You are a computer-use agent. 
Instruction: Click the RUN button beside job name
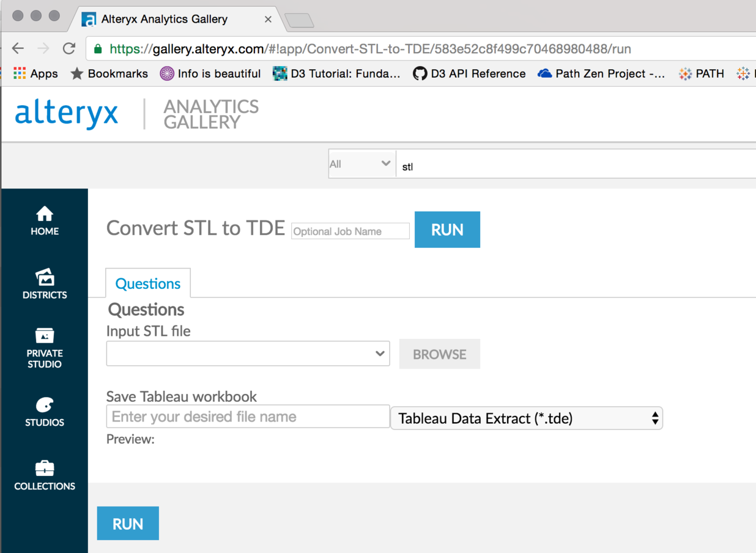pos(447,229)
